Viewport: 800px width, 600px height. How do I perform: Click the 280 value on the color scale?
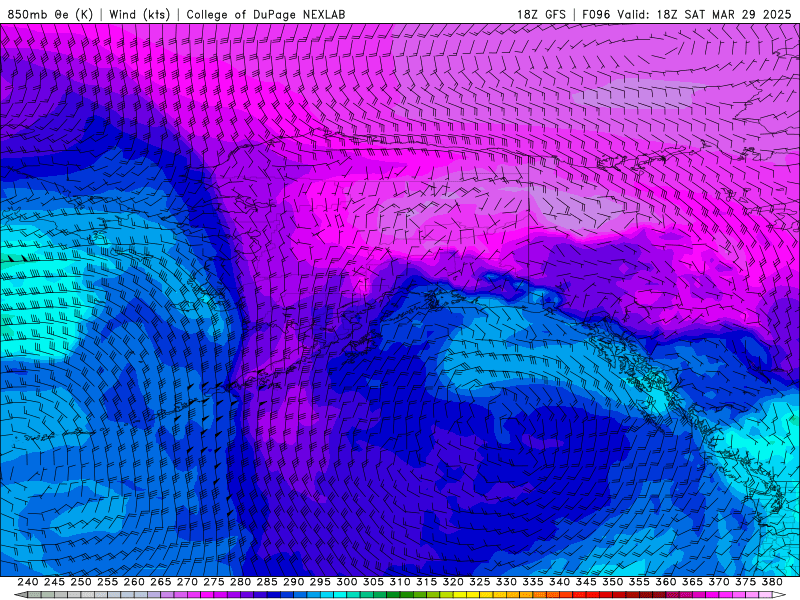pyautogui.click(x=240, y=582)
